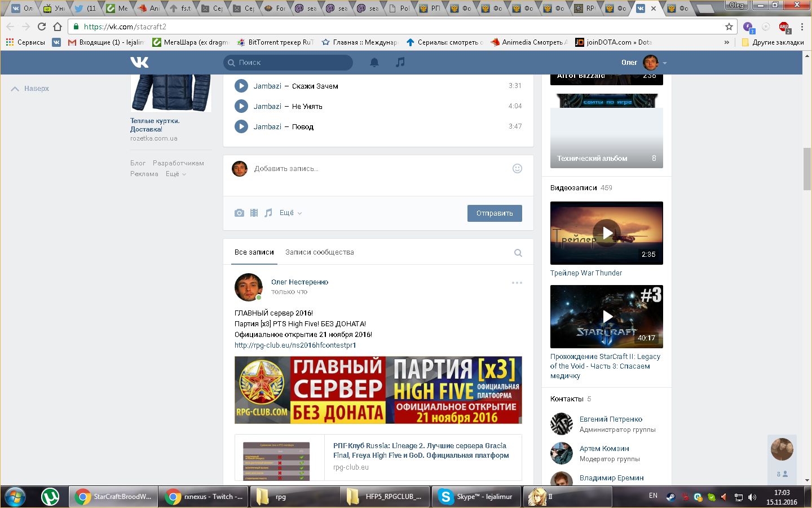The height and width of the screenshot is (508, 812).
Task: Open the Видеозаписи section header
Action: [581, 188]
